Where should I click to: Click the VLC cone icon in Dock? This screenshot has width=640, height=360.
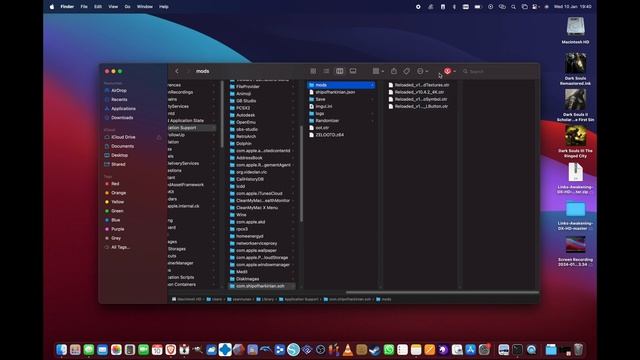348,350
